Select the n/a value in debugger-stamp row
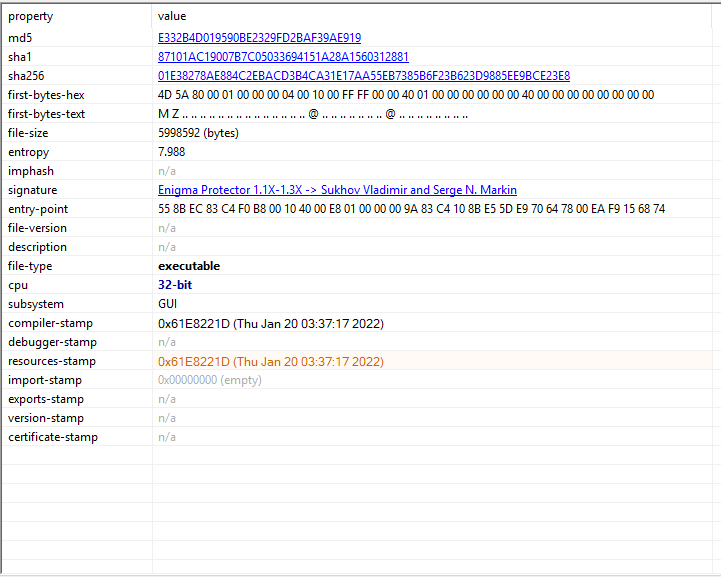 166,342
